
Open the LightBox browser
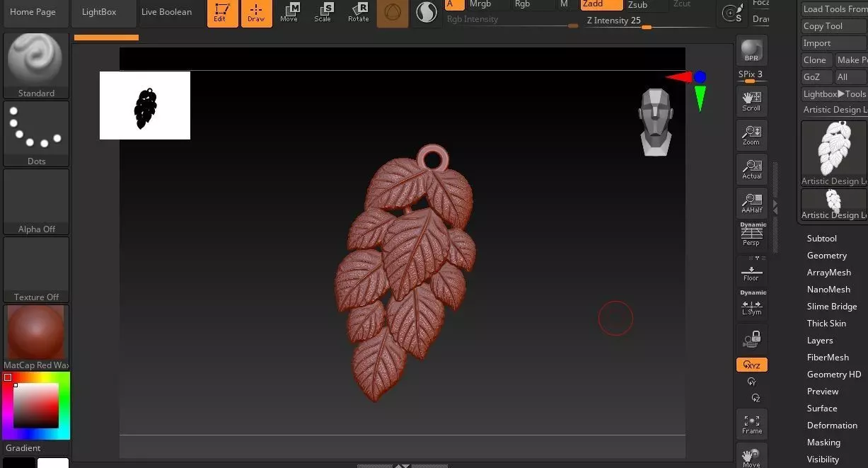(x=103, y=12)
